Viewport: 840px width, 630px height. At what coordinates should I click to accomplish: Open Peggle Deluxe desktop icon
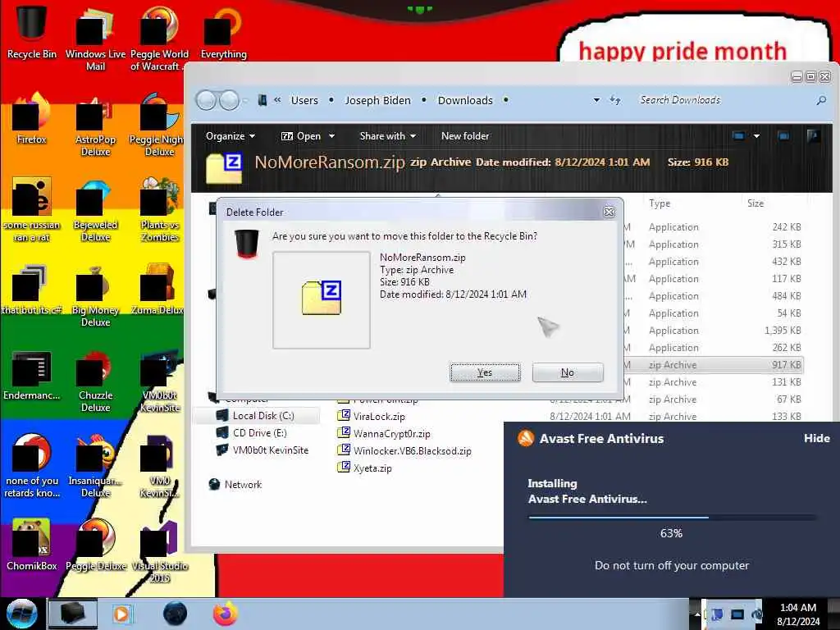pyautogui.click(x=95, y=546)
